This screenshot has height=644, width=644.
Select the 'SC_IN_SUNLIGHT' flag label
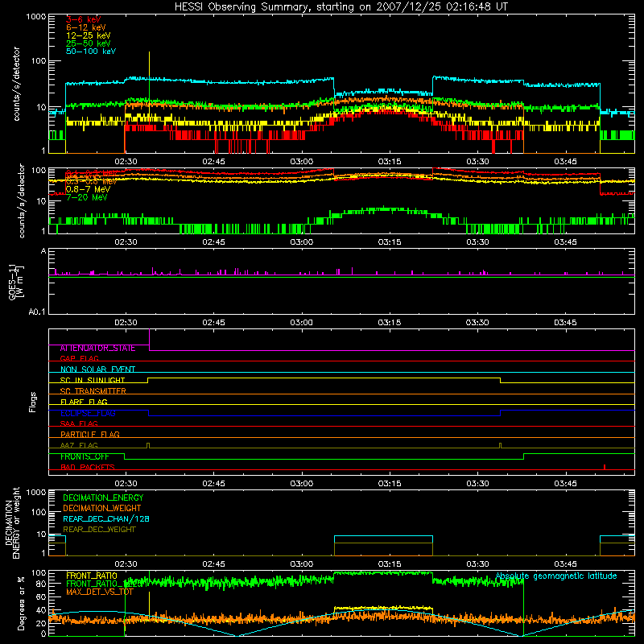point(93,380)
